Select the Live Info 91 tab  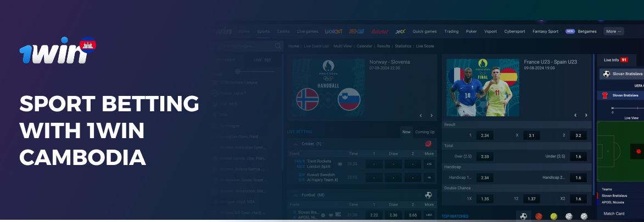coord(615,60)
